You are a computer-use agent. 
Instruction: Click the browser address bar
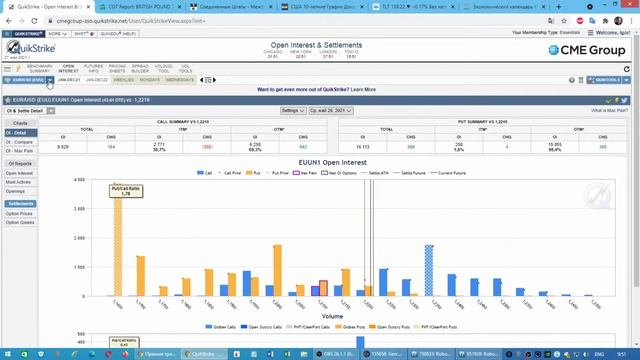tap(294, 21)
